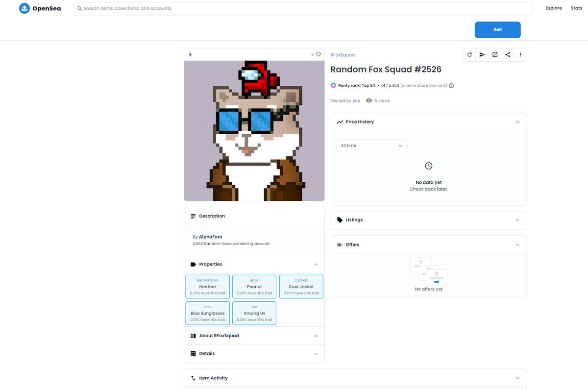Select the Body Peanut trait
Viewport: 588px width, 389px height.
tap(254, 287)
